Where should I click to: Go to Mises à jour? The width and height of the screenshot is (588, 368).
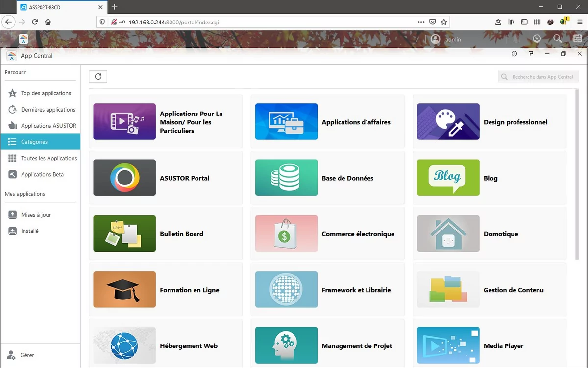click(40, 215)
